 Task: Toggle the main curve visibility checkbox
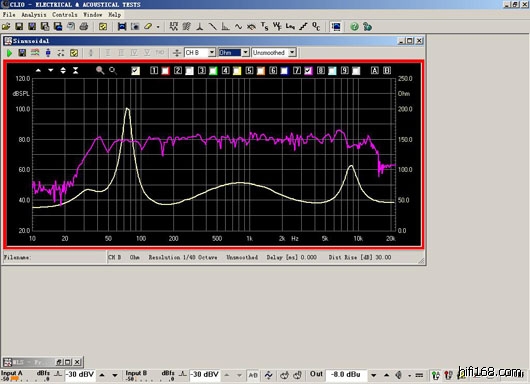pyautogui.click(x=136, y=71)
